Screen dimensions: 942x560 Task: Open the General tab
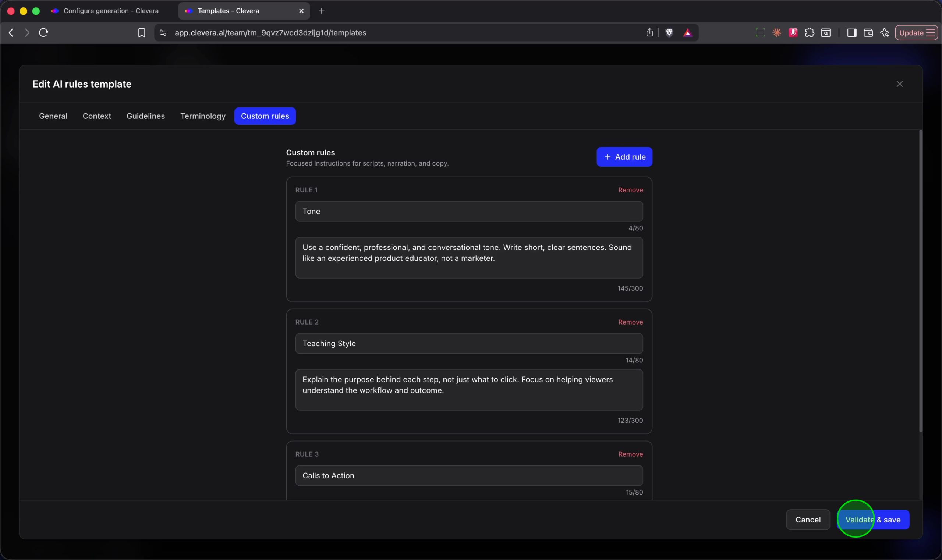(x=53, y=116)
